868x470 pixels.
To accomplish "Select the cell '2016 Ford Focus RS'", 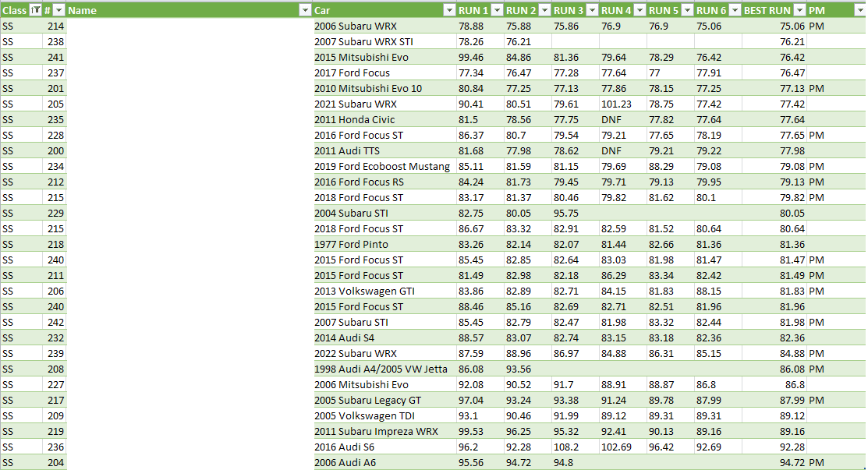I will coord(384,182).
